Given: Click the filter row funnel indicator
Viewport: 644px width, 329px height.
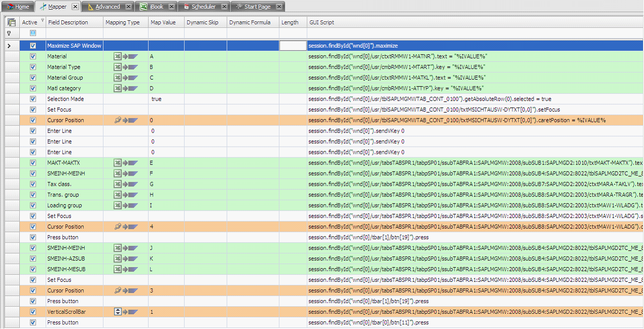Looking at the screenshot, I should (x=9, y=33).
